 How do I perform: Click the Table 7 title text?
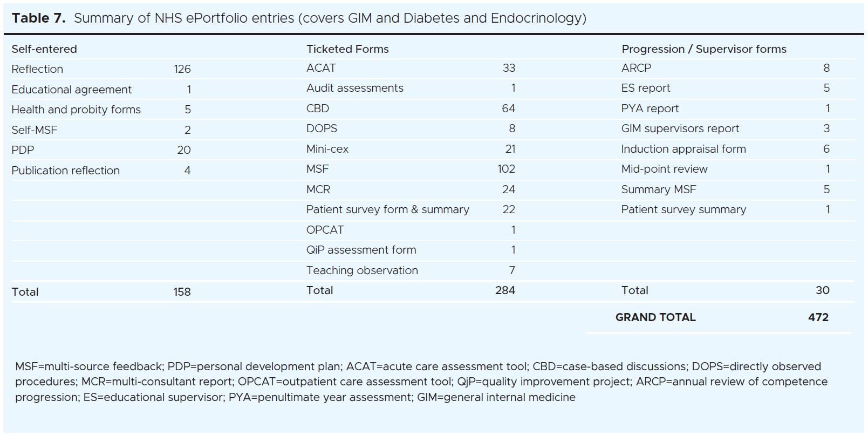pos(298,18)
